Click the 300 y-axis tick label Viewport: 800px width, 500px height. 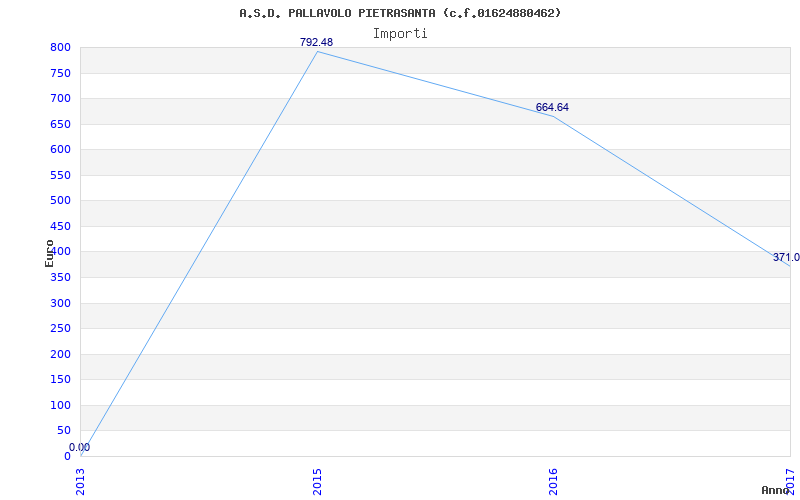tap(60, 304)
